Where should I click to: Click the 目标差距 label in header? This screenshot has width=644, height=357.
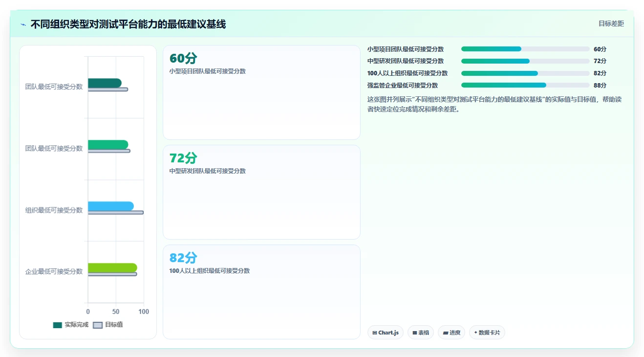click(x=611, y=23)
